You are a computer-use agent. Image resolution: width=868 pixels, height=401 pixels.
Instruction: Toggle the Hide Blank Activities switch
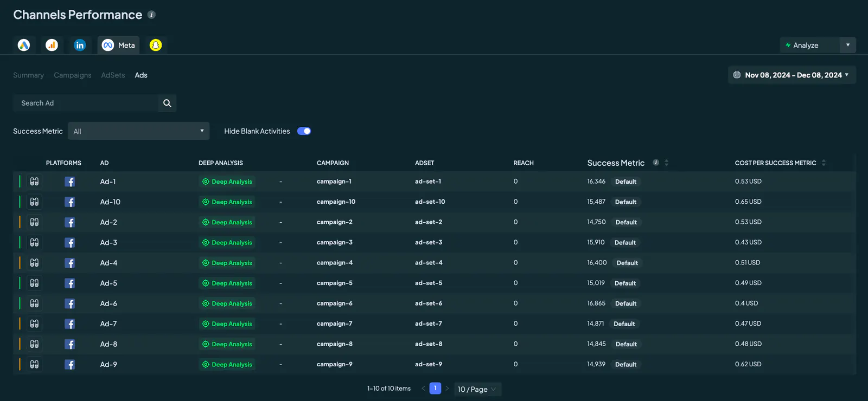[x=304, y=131]
